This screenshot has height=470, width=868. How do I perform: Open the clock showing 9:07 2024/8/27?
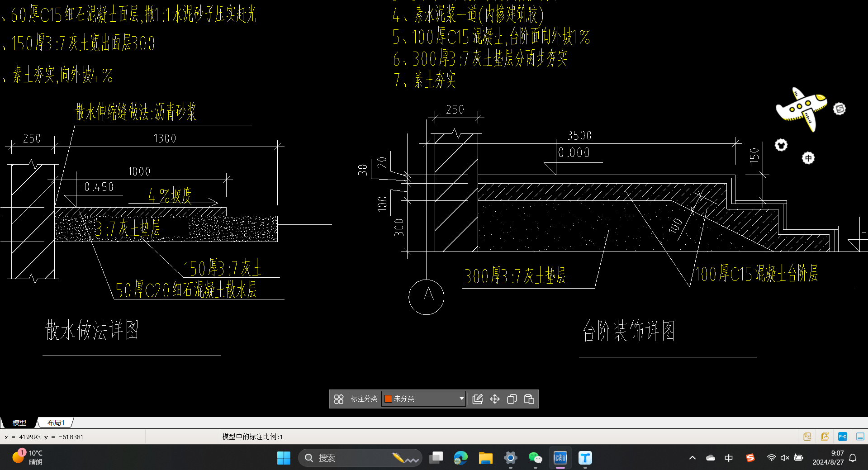tap(828, 458)
